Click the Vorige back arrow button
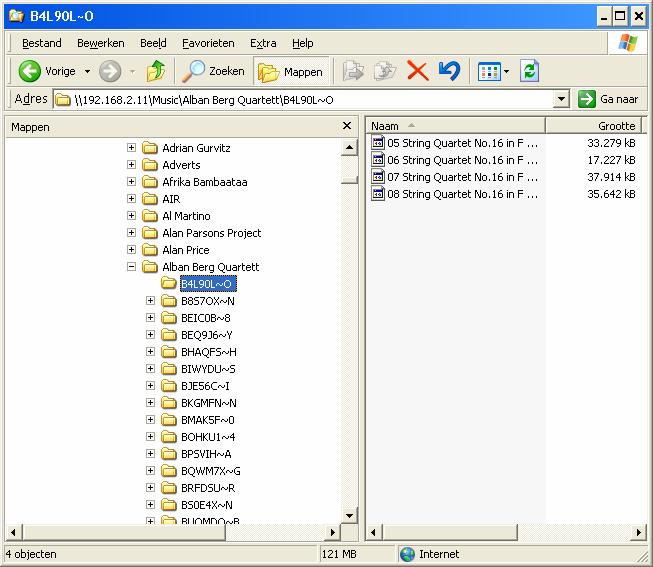The image size is (653, 567). [30, 71]
